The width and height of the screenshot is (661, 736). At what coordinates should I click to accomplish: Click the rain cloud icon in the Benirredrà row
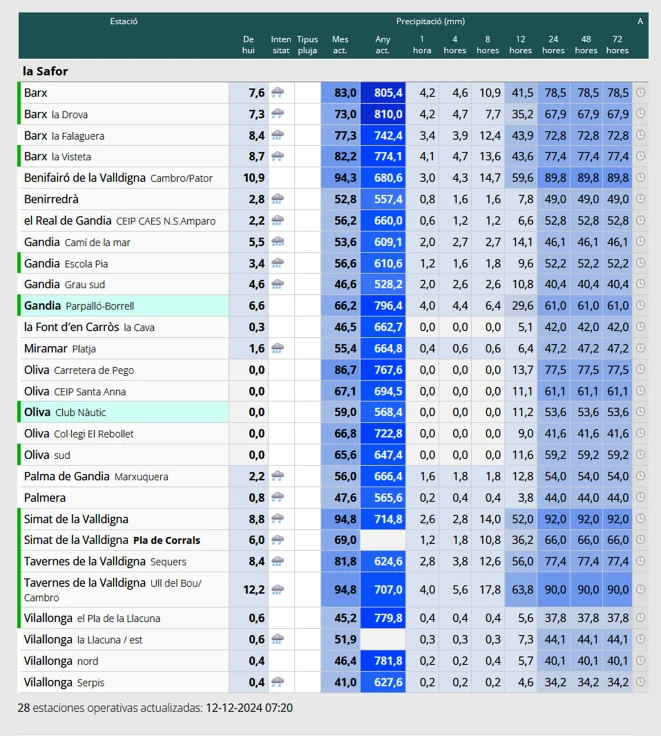278,199
